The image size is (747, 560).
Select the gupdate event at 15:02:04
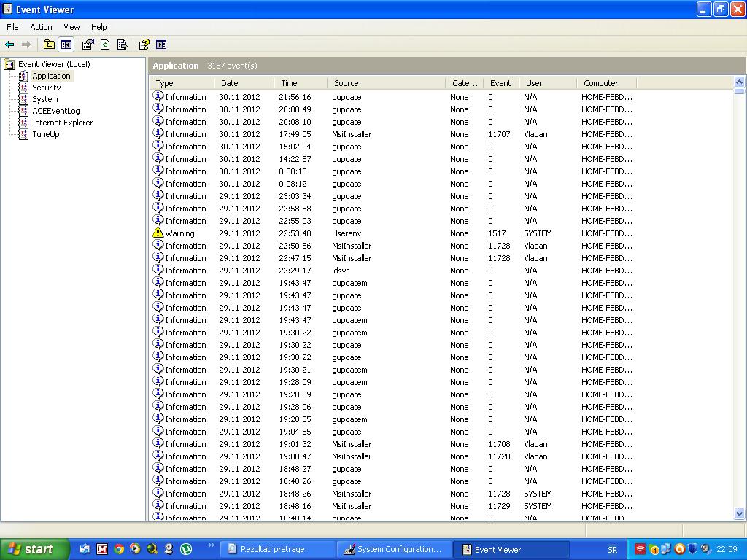click(x=393, y=147)
